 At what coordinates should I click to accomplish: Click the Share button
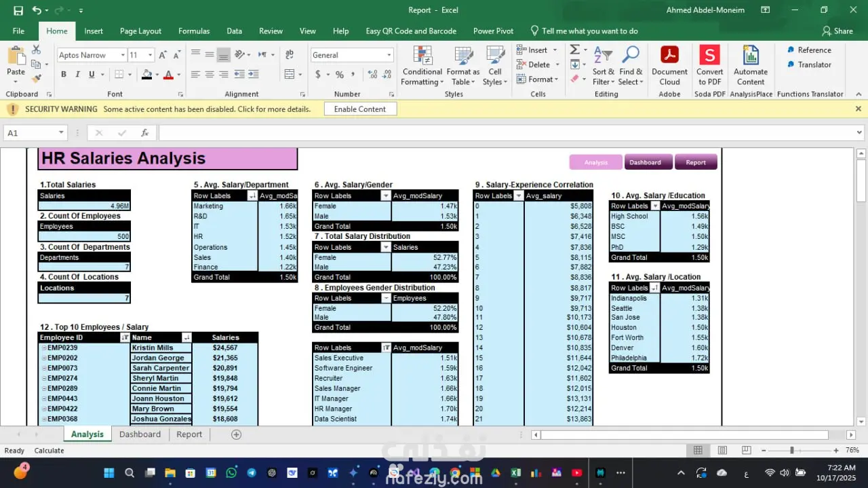(x=837, y=31)
